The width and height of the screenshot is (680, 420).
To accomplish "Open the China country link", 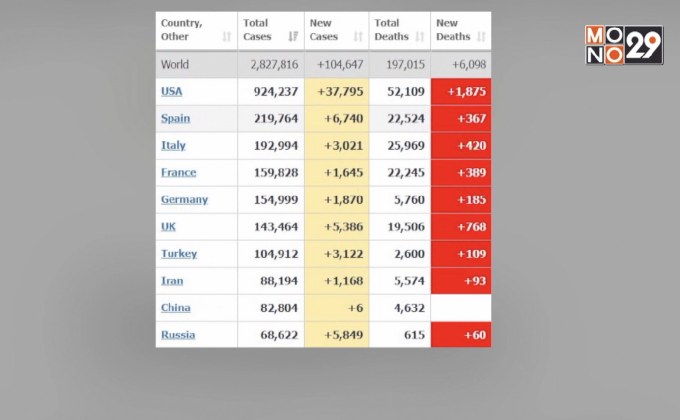I will (x=175, y=307).
